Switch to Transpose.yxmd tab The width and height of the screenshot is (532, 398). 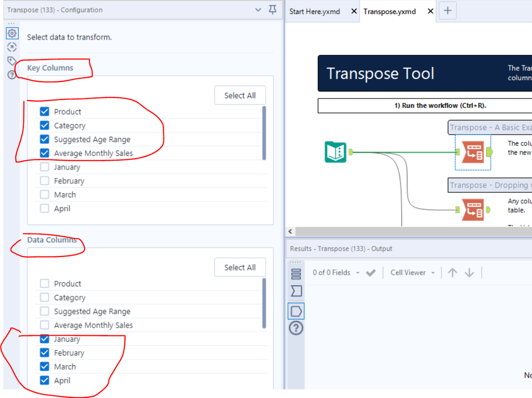(x=389, y=12)
